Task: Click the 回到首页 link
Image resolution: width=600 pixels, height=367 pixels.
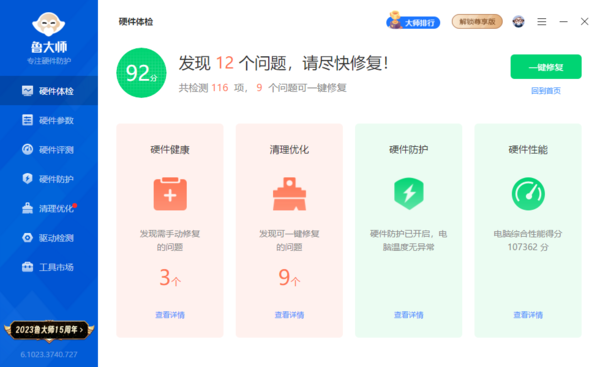Action: click(x=546, y=91)
